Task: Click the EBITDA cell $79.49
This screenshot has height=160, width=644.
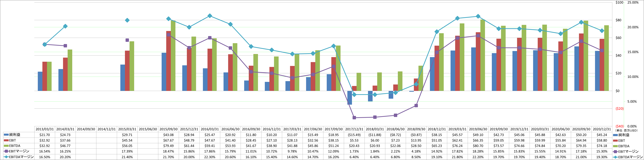Action: pos(168,146)
